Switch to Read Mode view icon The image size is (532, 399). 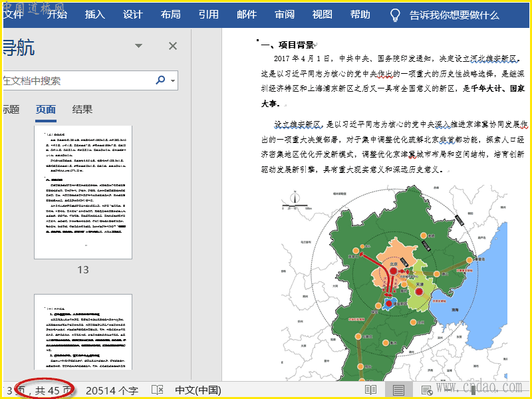point(370,390)
